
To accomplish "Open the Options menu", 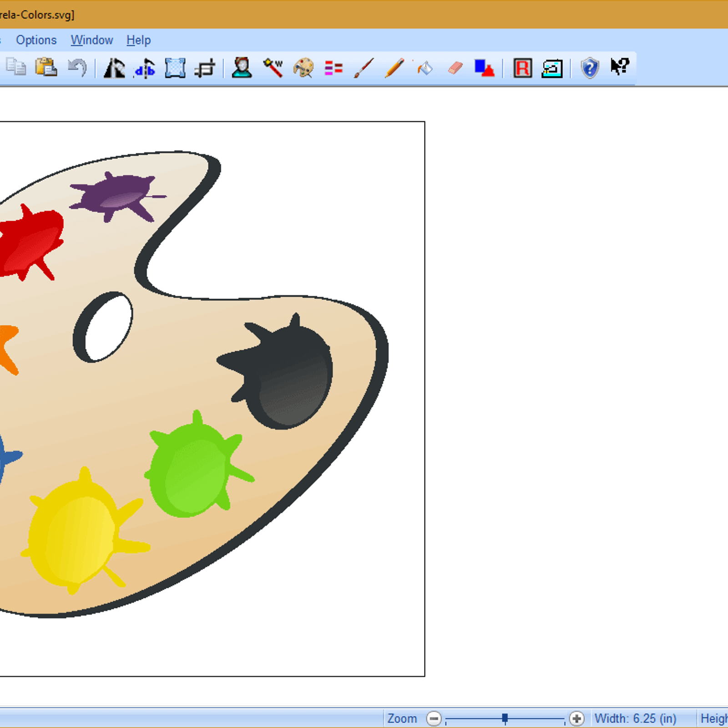I will pos(36,40).
